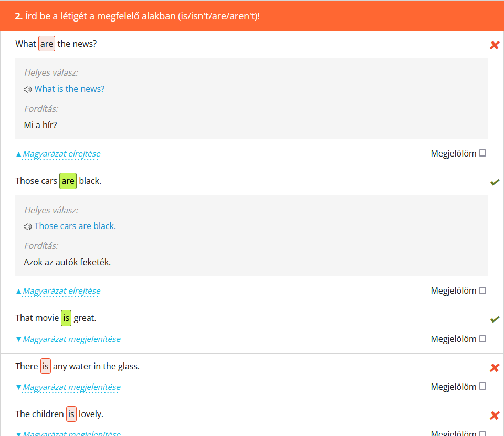This screenshot has width=504, height=436.
Task: Tick Megjelölöm checkbox for 'Those cars' question
Action: tap(482, 290)
